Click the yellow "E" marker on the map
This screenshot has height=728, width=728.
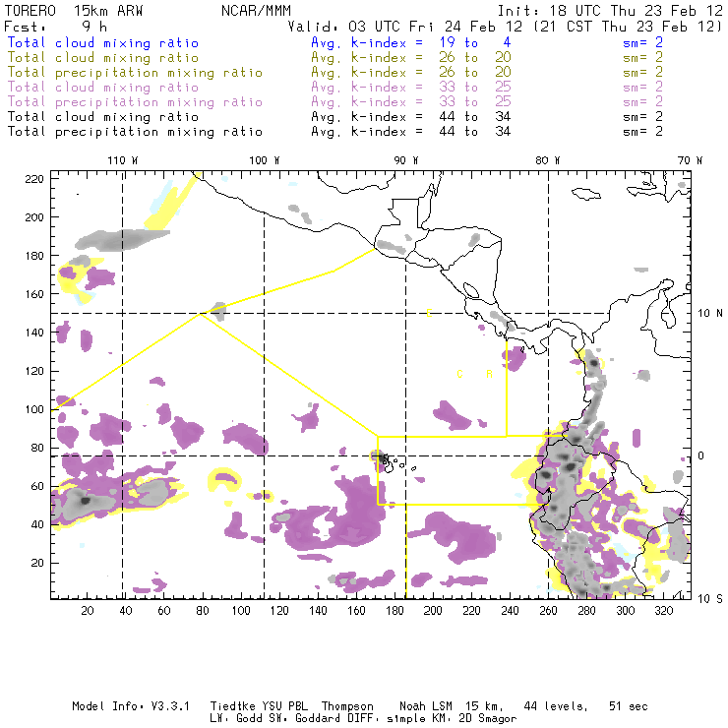(x=429, y=313)
